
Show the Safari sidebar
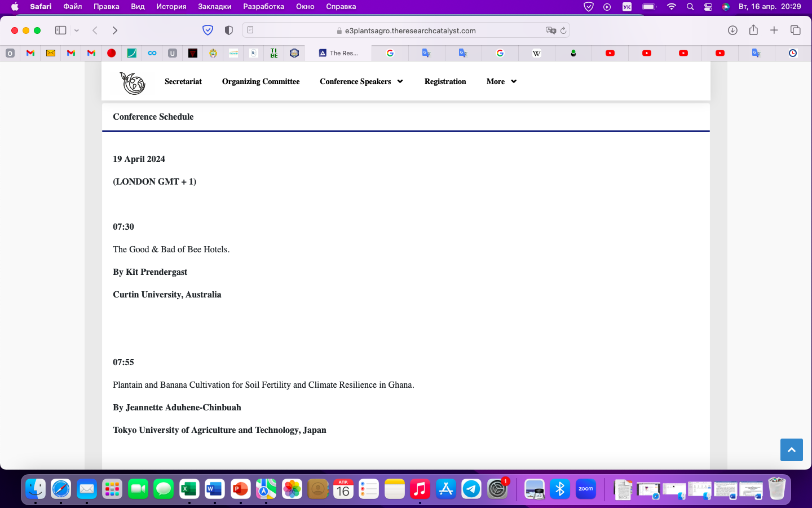pos(60,30)
